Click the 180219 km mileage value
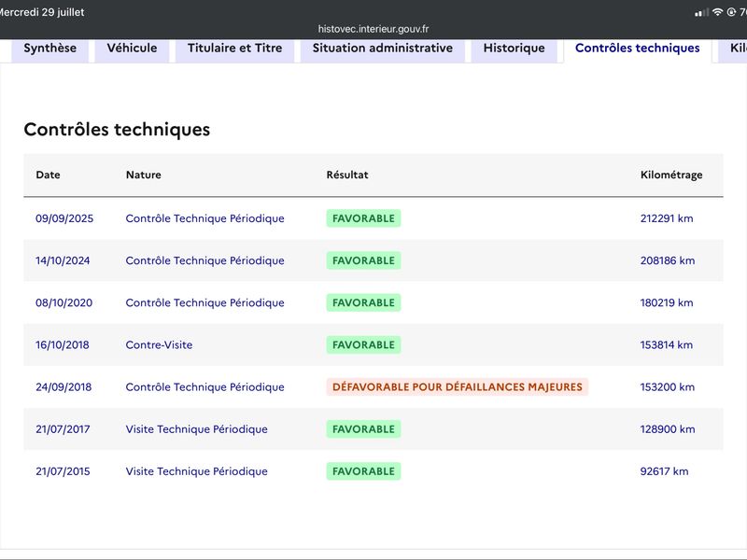 point(667,302)
